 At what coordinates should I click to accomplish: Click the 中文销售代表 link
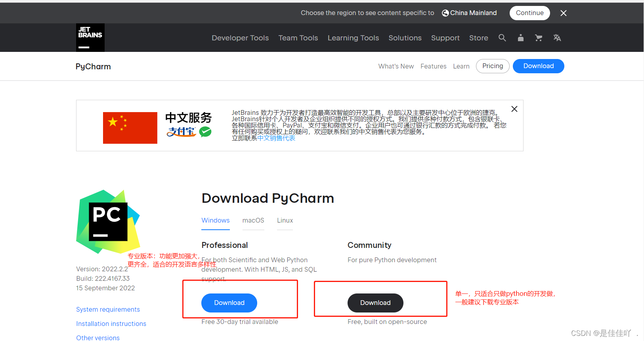tap(276, 138)
